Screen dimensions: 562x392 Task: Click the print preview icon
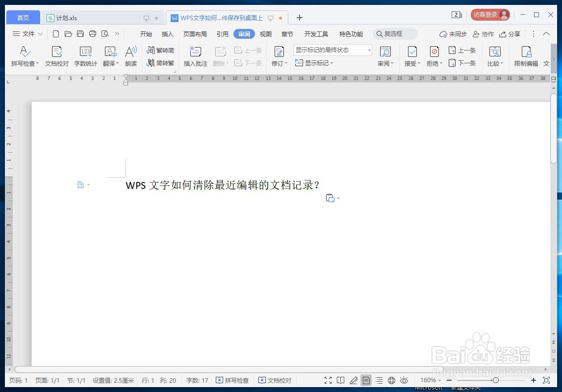coord(105,34)
